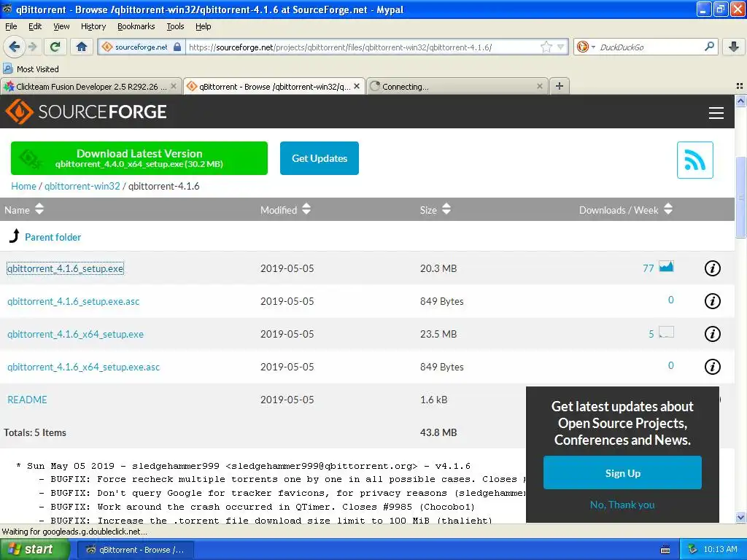Open the README file link
The width and height of the screenshot is (747, 560).
(27, 400)
